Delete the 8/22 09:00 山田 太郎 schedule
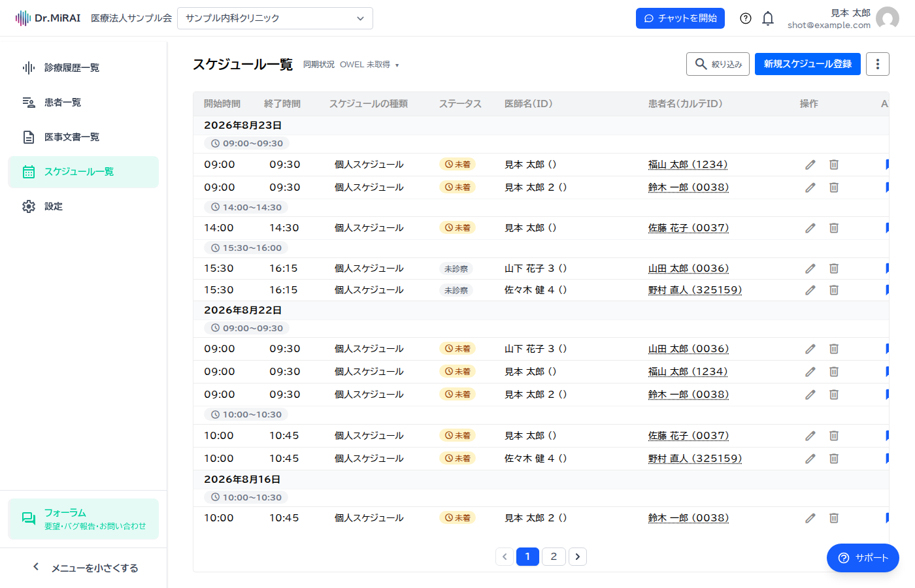 click(x=834, y=349)
